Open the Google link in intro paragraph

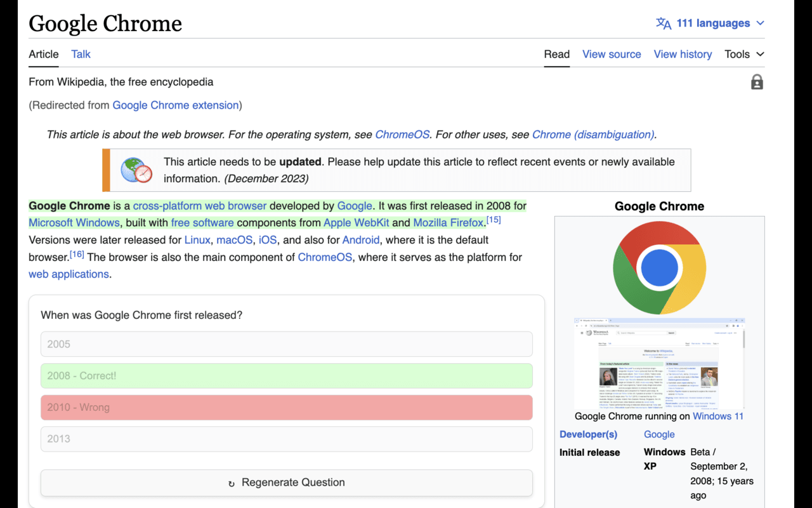pyautogui.click(x=355, y=206)
